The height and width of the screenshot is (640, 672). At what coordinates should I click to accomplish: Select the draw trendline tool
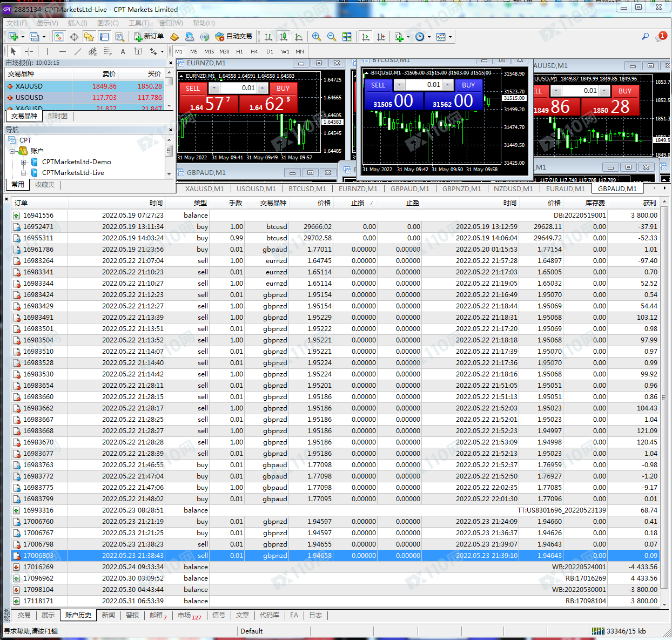[x=77, y=51]
